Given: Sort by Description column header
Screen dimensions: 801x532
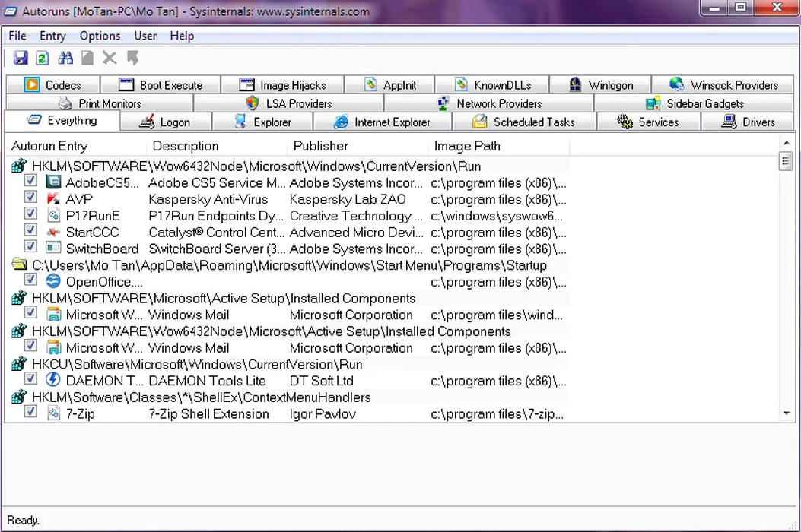Looking at the screenshot, I should pyautogui.click(x=218, y=146).
